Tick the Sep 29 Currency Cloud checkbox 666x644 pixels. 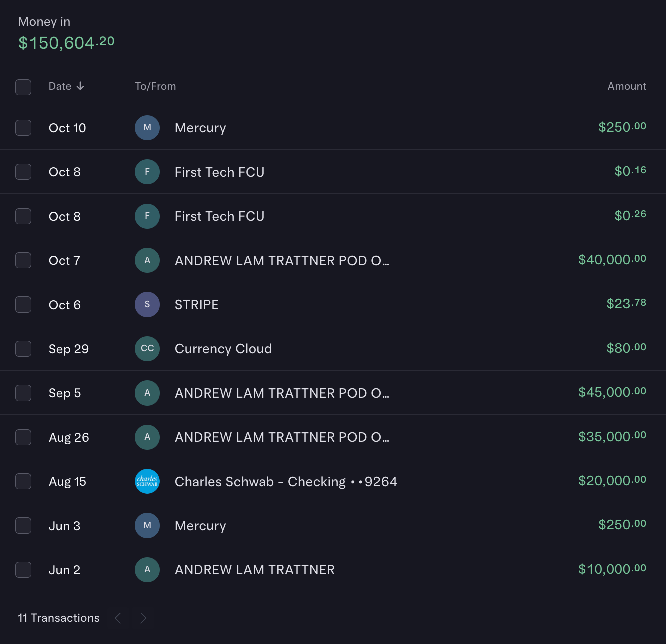pyautogui.click(x=23, y=349)
